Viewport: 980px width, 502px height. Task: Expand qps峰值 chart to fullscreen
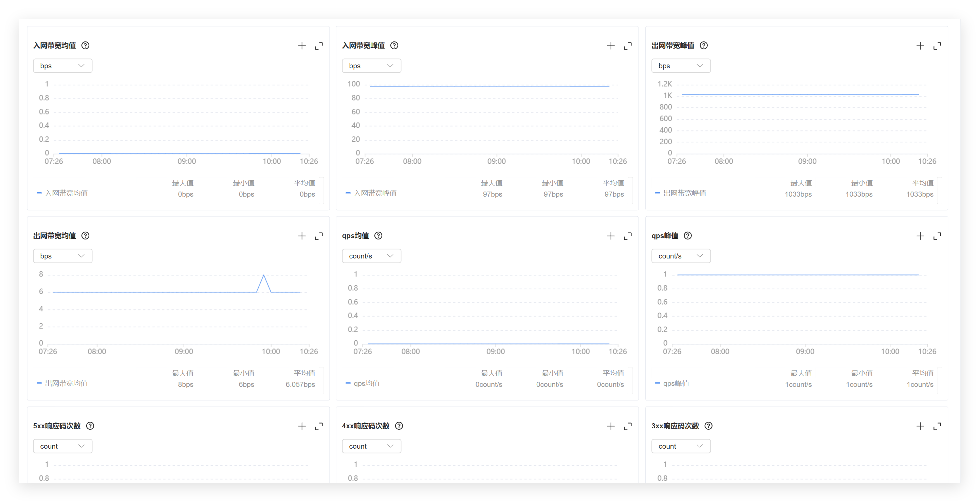click(937, 236)
